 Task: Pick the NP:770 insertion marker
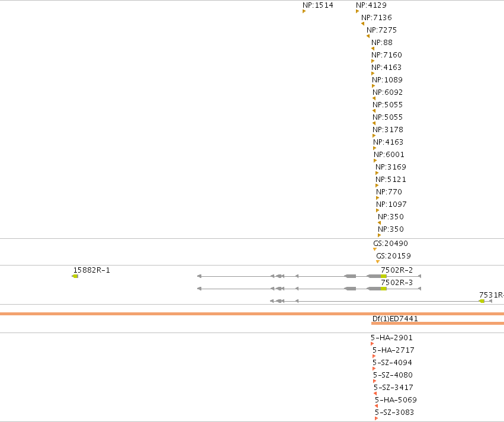click(378, 198)
